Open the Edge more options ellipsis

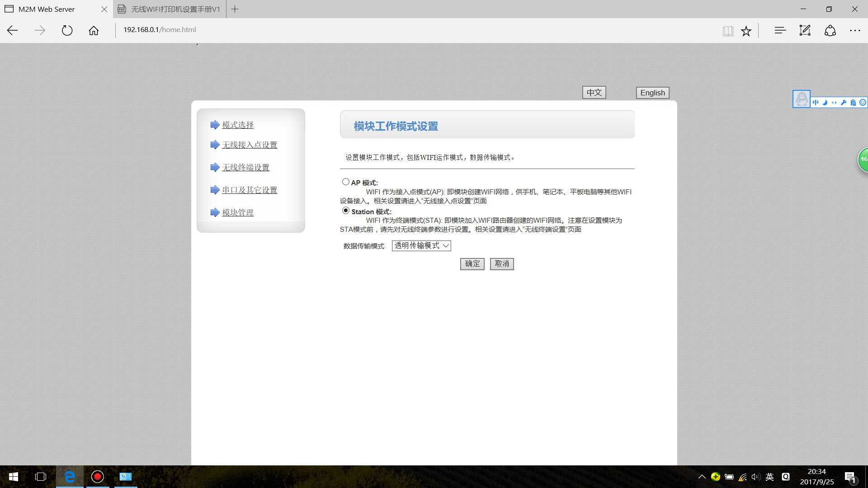click(x=854, y=30)
